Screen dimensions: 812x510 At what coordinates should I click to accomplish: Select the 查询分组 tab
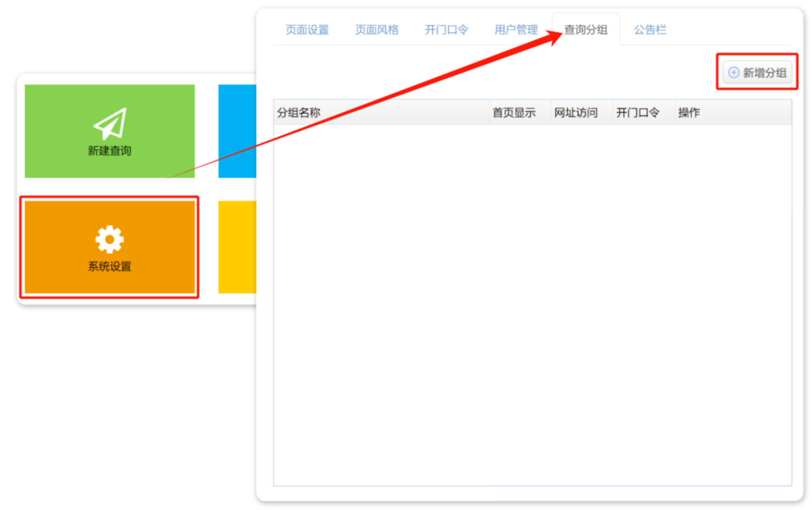click(586, 30)
